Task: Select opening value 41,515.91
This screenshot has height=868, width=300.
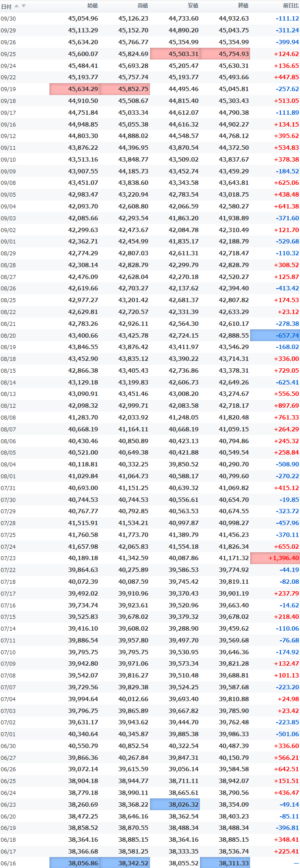Action: tap(83, 523)
